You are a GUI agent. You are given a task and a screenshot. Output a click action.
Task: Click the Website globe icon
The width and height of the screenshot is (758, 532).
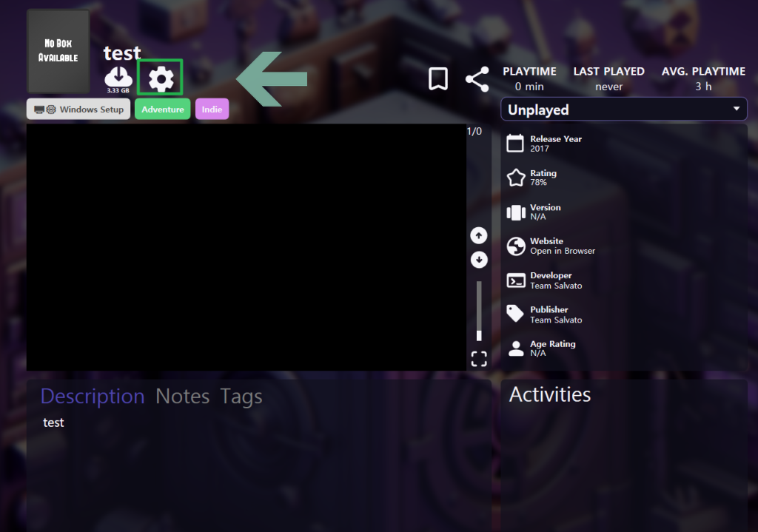click(516, 246)
